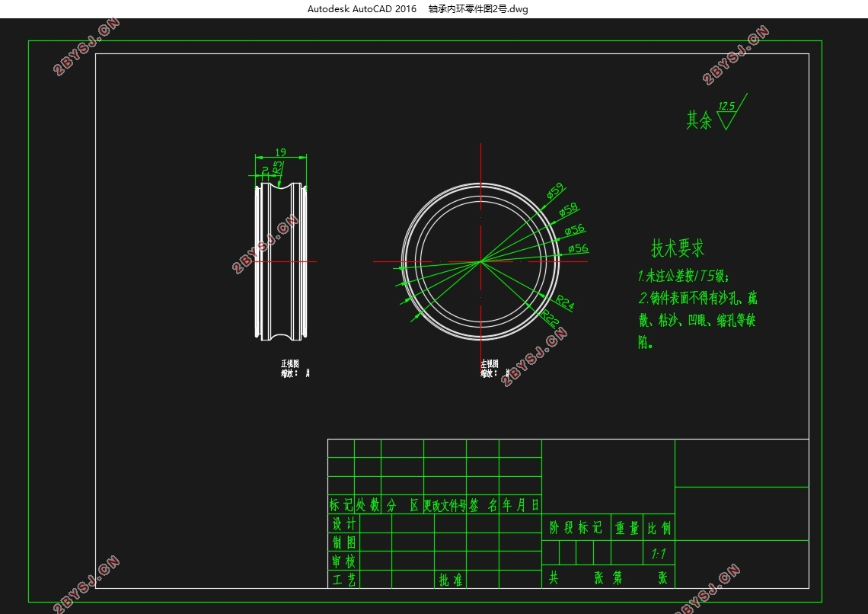Select the 处数 title block cell
Viewport: 868px width, 614px height.
[x=368, y=505]
